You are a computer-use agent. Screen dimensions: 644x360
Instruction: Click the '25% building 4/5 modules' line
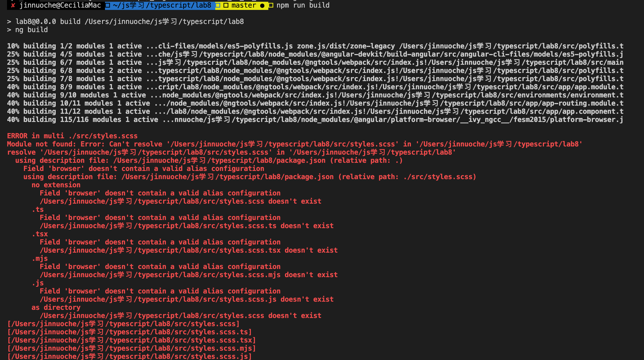[x=315, y=54]
